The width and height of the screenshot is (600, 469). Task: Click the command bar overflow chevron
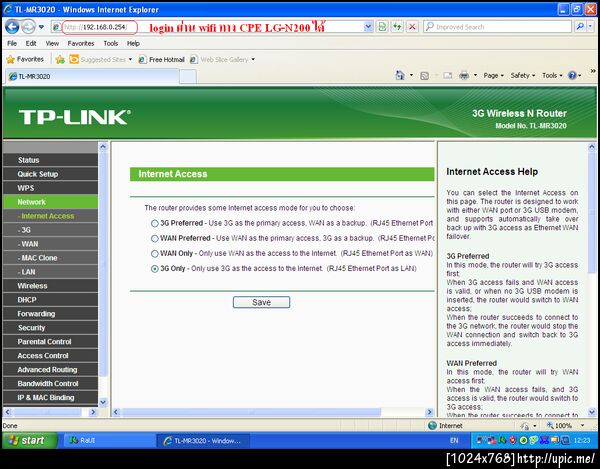(593, 71)
